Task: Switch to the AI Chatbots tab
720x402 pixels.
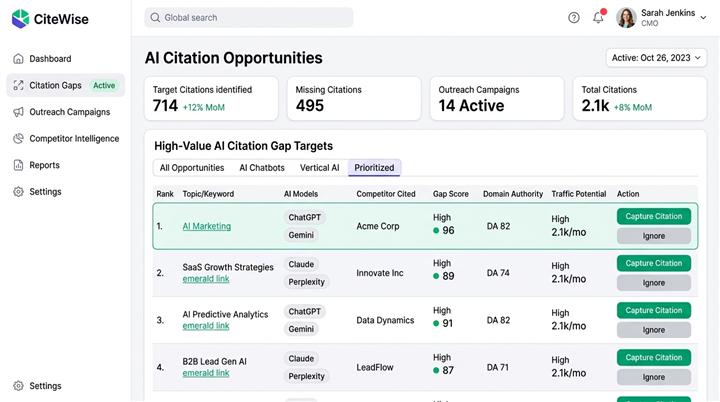Action: pyautogui.click(x=262, y=168)
